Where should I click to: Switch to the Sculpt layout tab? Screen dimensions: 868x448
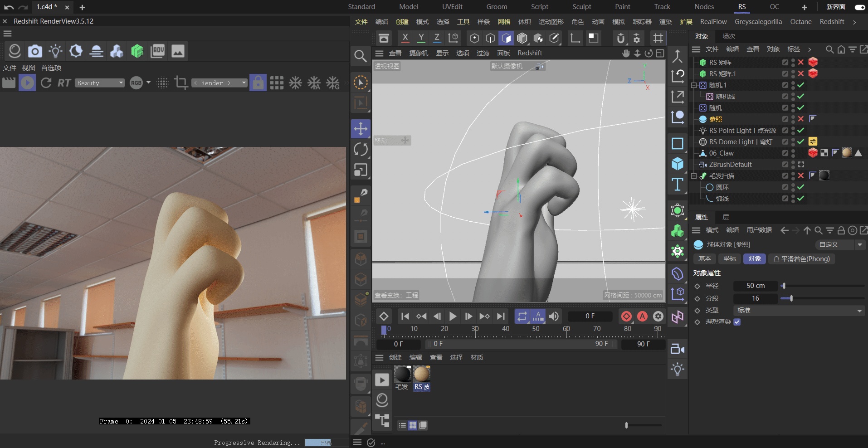click(582, 7)
